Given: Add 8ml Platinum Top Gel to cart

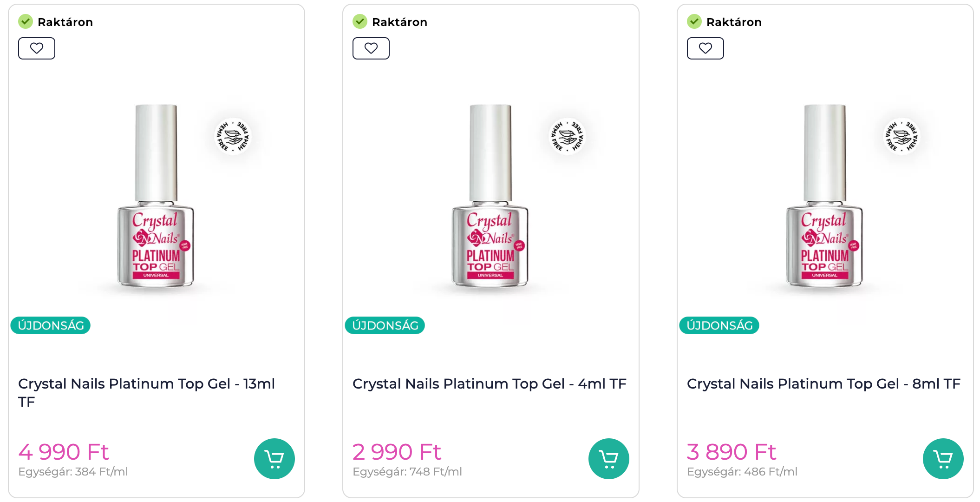Looking at the screenshot, I should [x=943, y=458].
